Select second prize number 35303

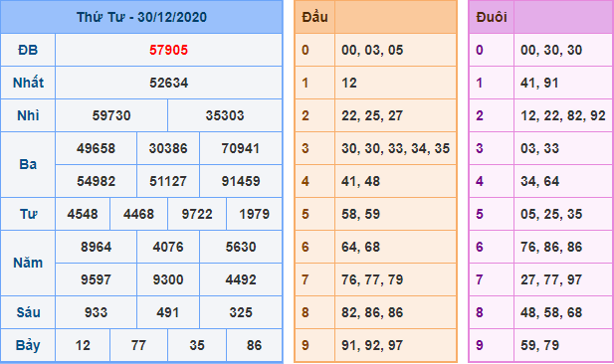pyautogui.click(x=225, y=115)
